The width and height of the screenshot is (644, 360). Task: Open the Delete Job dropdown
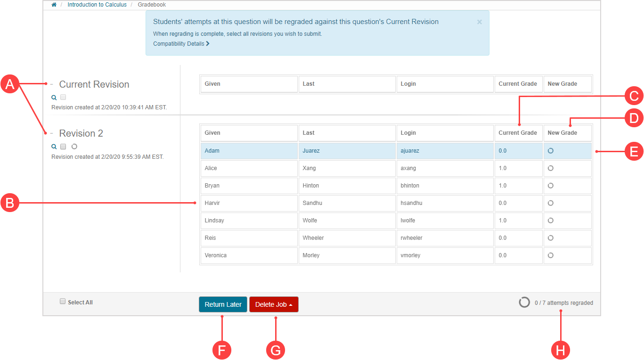click(x=274, y=304)
